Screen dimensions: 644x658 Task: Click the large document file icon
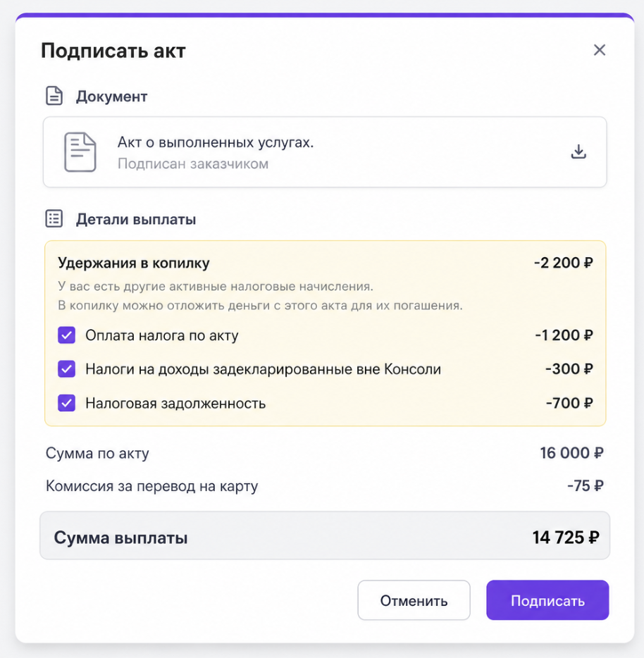80,152
